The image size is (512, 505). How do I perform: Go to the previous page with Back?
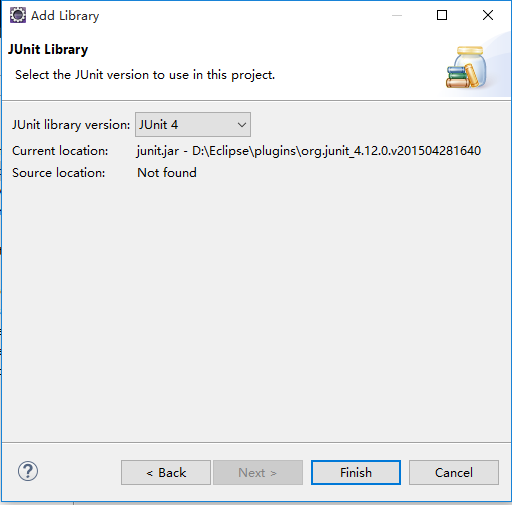166,473
